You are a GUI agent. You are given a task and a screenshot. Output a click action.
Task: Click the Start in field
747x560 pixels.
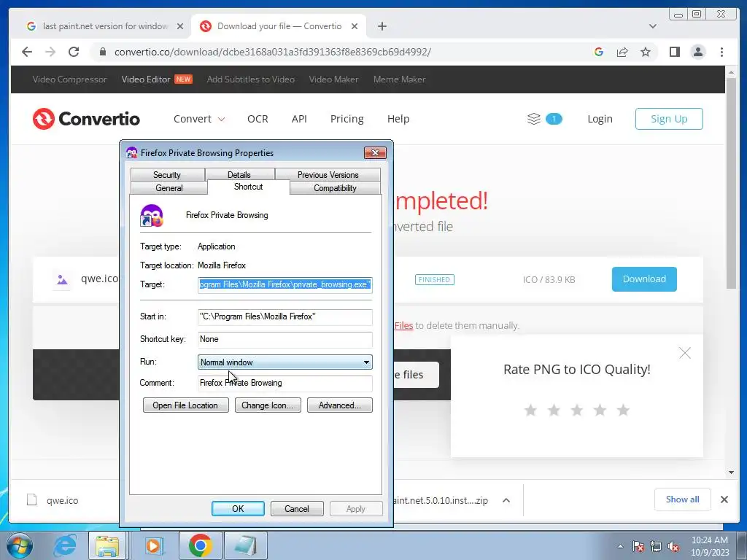285,316
